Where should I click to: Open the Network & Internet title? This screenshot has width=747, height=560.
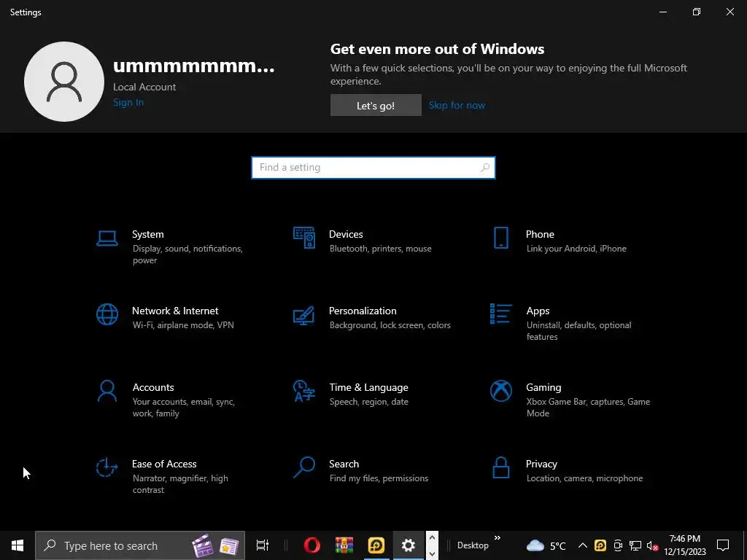coord(175,311)
